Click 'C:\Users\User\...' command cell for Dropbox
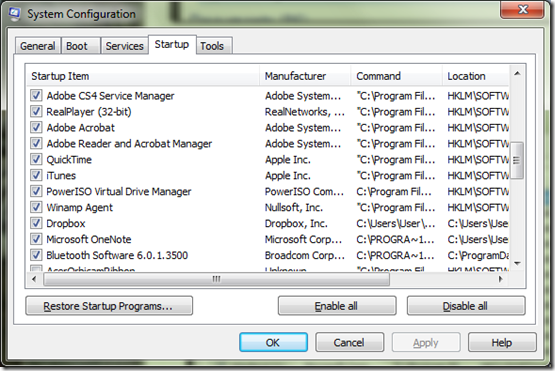This screenshot has width=555, height=371. (x=396, y=223)
